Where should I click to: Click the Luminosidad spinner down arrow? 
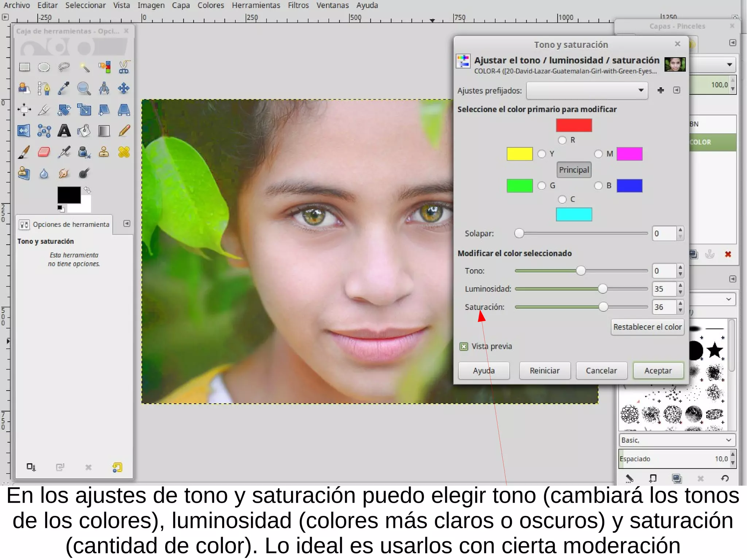pos(680,293)
